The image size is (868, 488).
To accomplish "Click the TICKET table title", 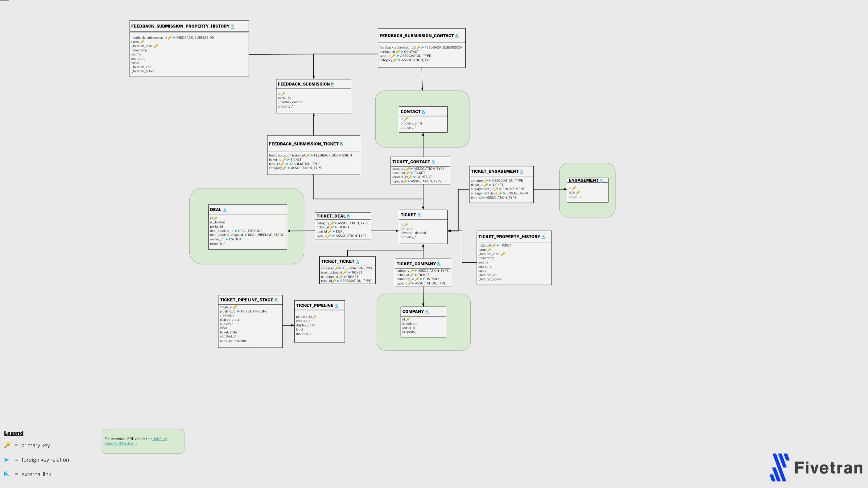I will (408, 215).
